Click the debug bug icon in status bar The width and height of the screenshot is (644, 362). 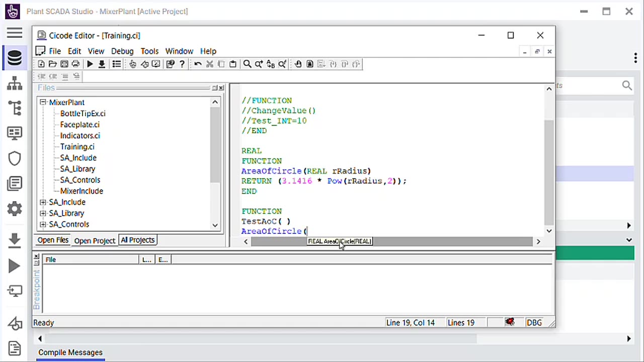tap(510, 322)
